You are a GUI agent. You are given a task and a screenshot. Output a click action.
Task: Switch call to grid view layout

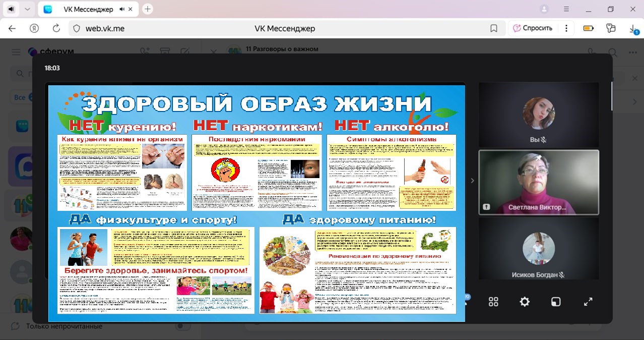[x=493, y=302]
